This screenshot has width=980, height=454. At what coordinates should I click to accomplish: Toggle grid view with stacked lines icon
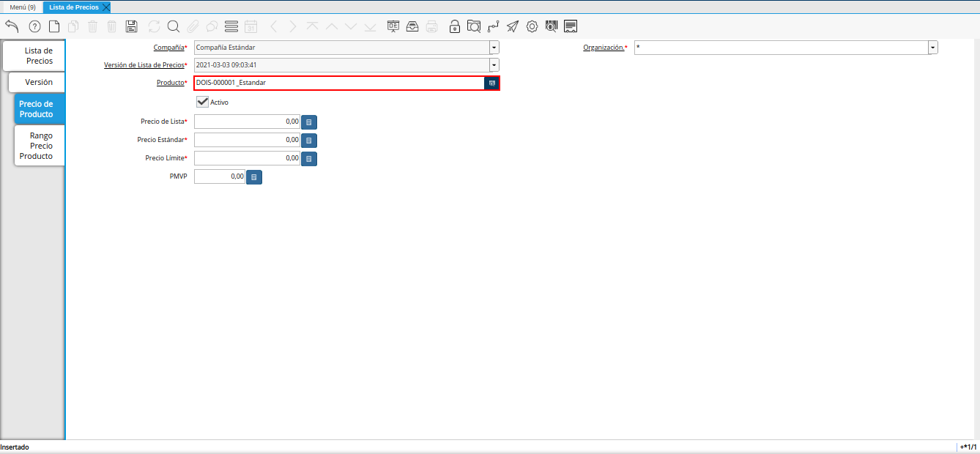tap(231, 26)
